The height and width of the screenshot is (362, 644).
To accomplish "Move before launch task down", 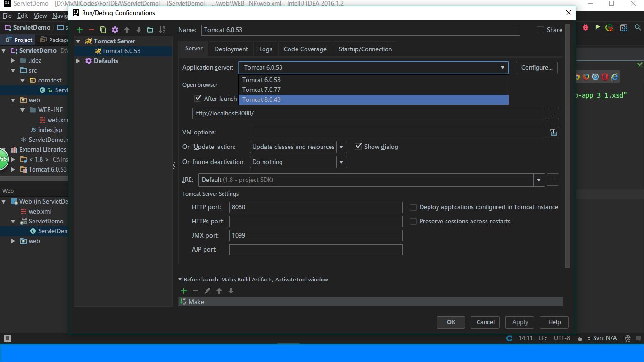I will pyautogui.click(x=231, y=291).
